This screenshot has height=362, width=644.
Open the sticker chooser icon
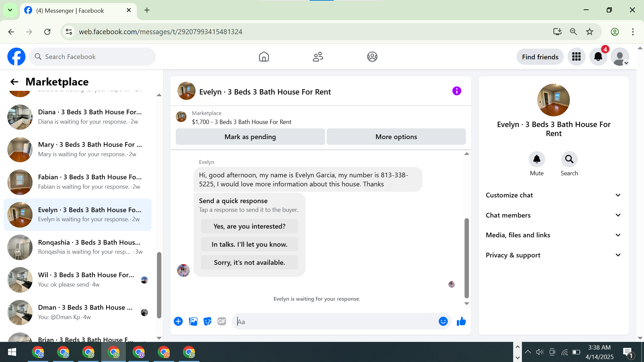tap(208, 321)
